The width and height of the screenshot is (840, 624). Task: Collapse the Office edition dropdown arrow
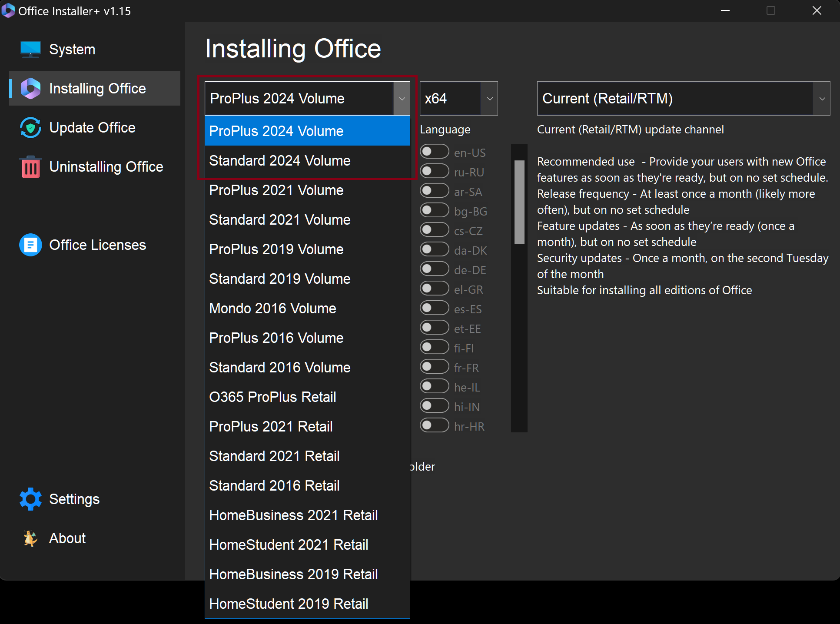tap(402, 99)
